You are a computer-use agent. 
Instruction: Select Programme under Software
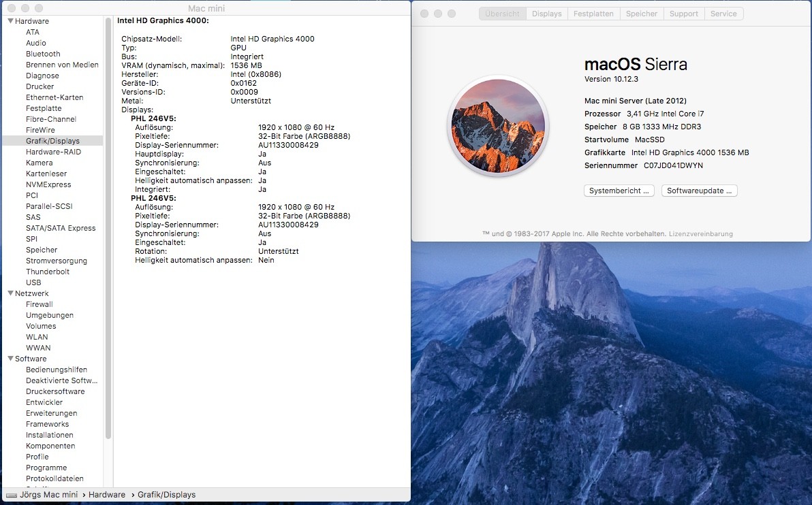pos(46,468)
